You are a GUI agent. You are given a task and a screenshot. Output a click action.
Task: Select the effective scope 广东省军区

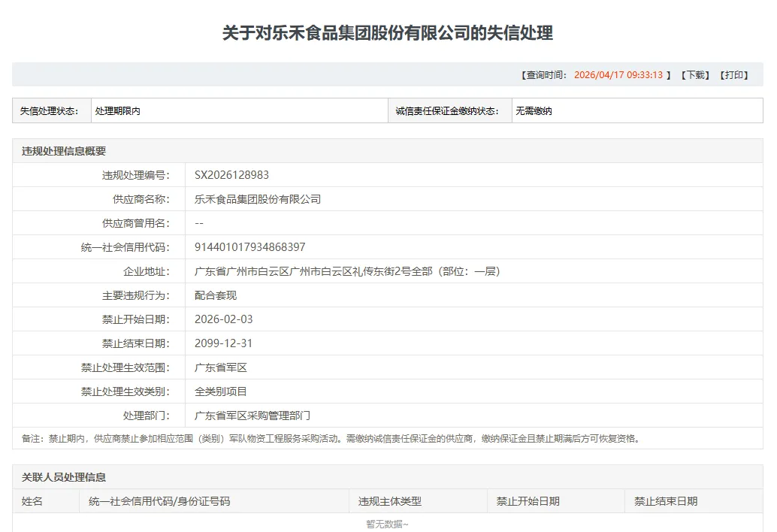[220, 367]
